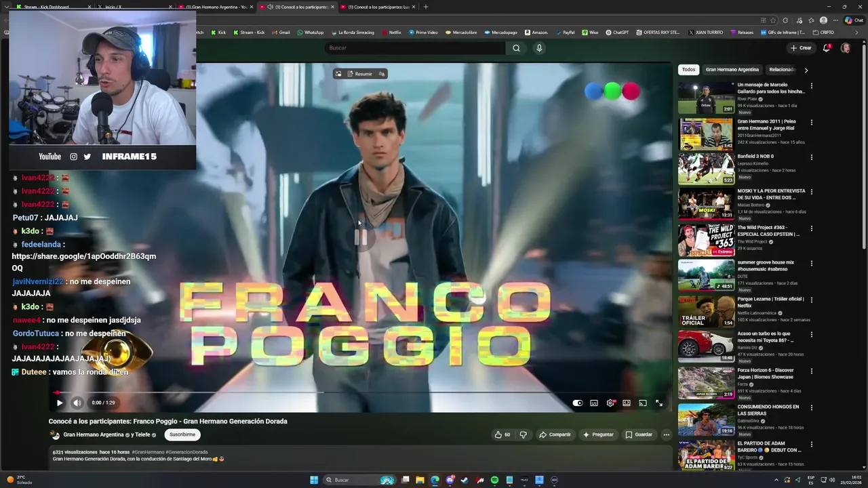
Task: Click inside the YouTube Buscar search box
Action: [x=414, y=48]
